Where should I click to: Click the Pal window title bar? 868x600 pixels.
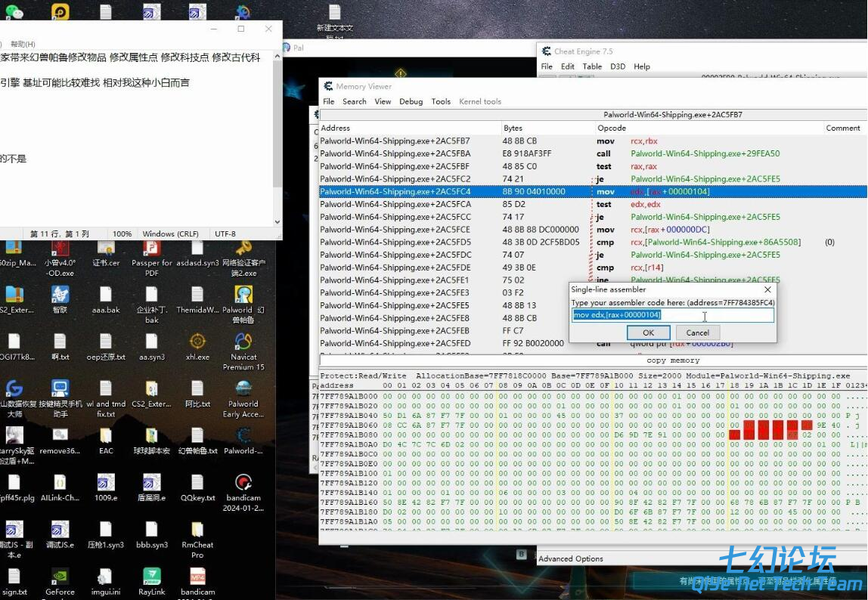[408, 48]
